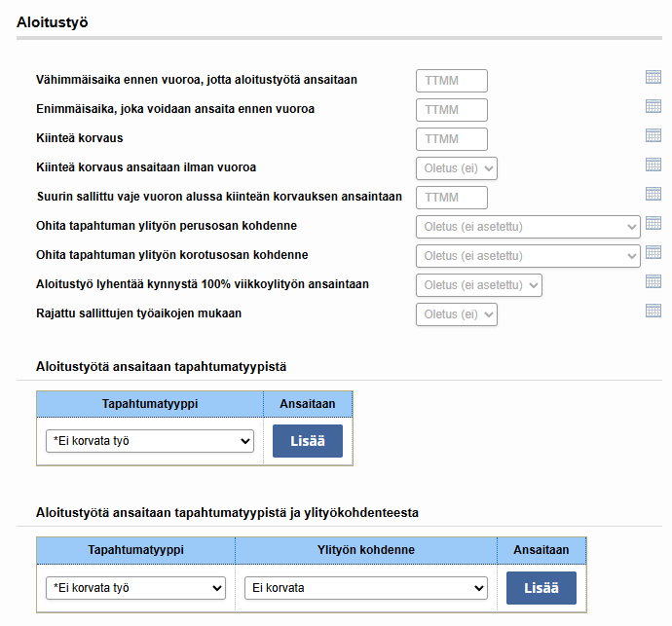Screen dimensions: 672x626
Task: Expand Ohita tapahtuman ylityön korotusosan kohdenne dropdown
Action: 528,256
